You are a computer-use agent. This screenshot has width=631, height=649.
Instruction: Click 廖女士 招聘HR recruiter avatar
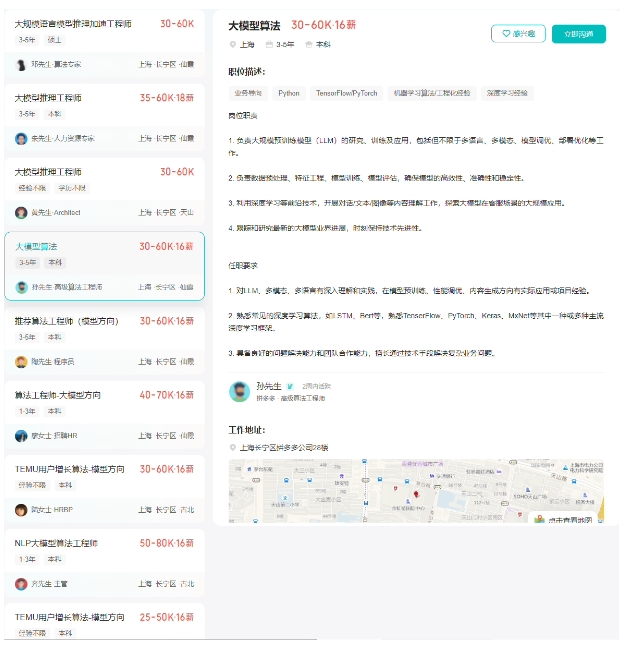21,435
